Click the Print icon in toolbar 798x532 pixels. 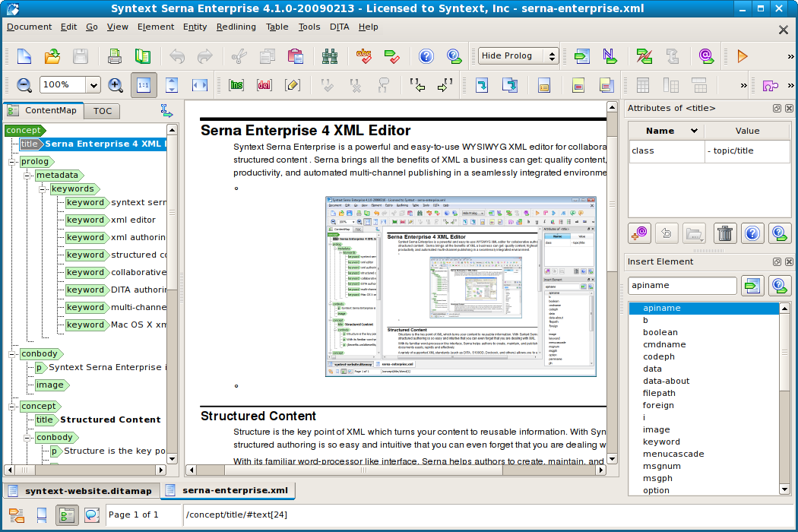pyautogui.click(x=115, y=56)
